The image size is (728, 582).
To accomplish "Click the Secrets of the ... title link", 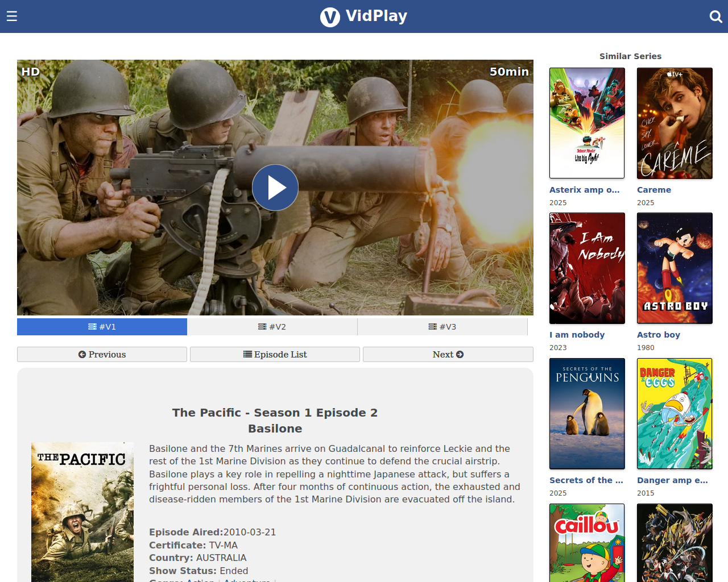I will [586, 480].
